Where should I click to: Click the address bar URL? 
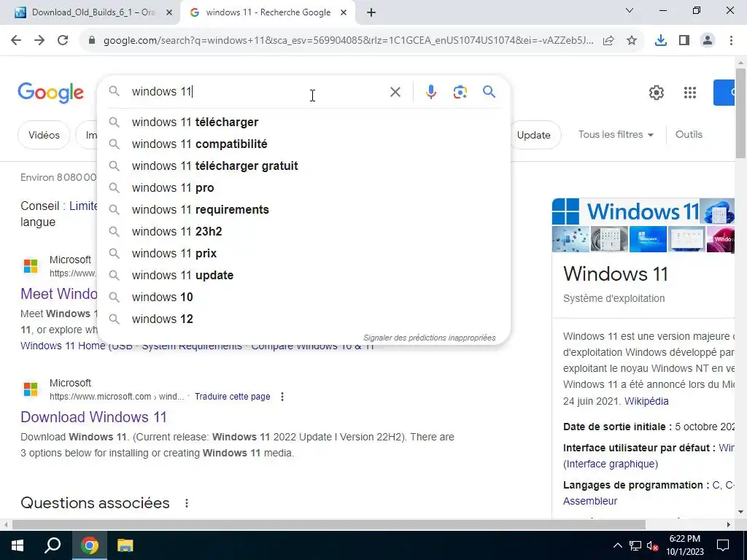point(348,41)
